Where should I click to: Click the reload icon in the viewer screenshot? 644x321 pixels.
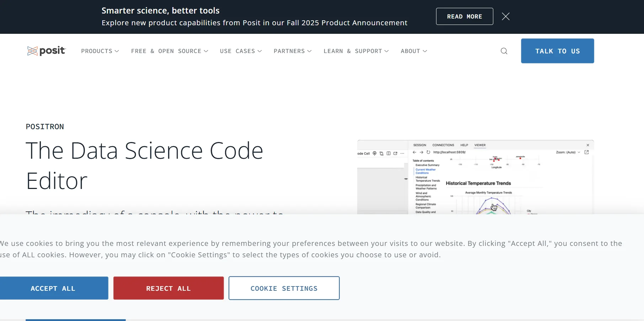pyautogui.click(x=428, y=152)
